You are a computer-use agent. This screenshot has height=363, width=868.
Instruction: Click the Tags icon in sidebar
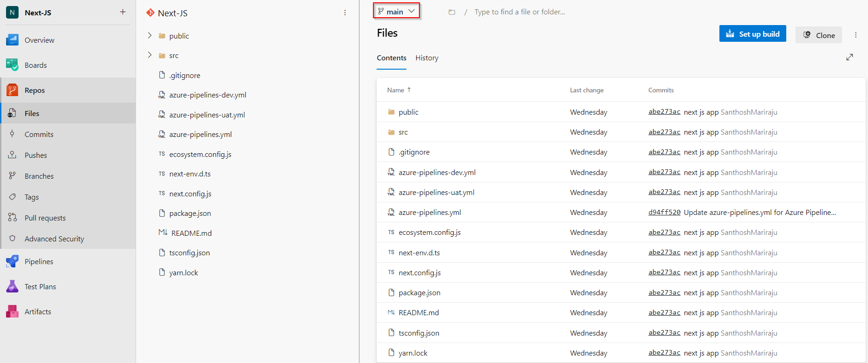(12, 197)
